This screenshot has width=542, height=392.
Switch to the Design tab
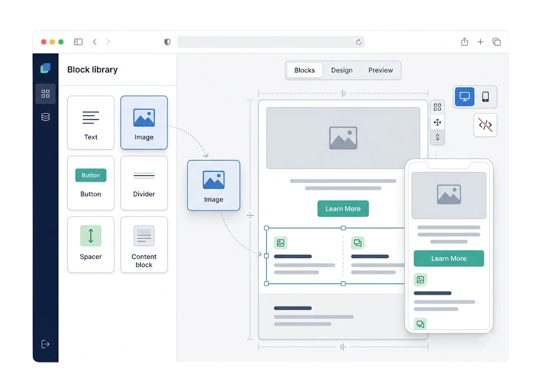click(342, 70)
